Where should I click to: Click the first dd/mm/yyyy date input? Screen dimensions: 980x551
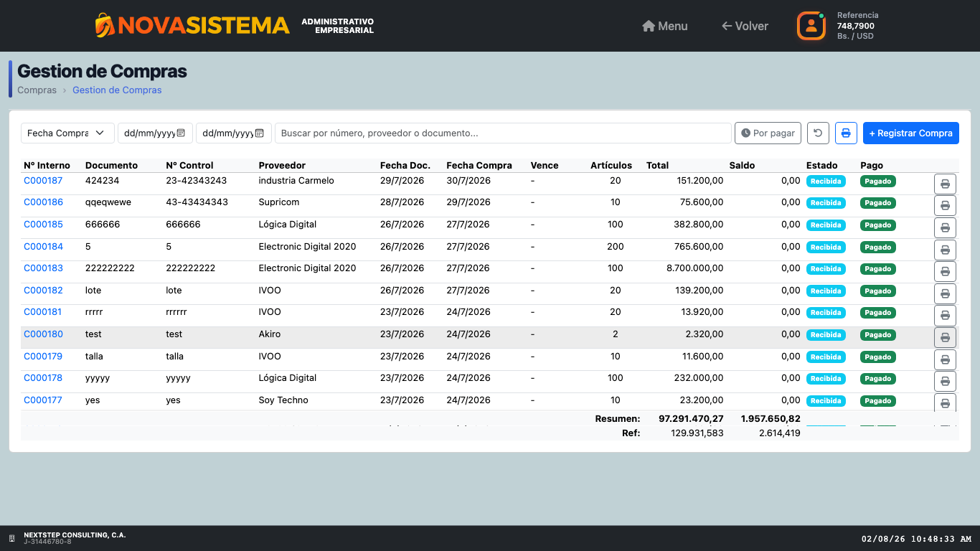pyautogui.click(x=155, y=133)
